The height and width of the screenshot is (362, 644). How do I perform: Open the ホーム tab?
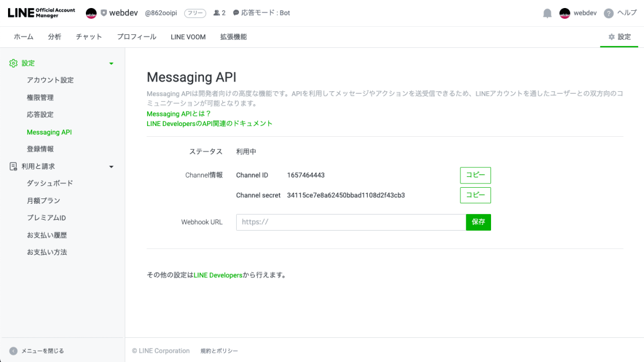pos(24,37)
